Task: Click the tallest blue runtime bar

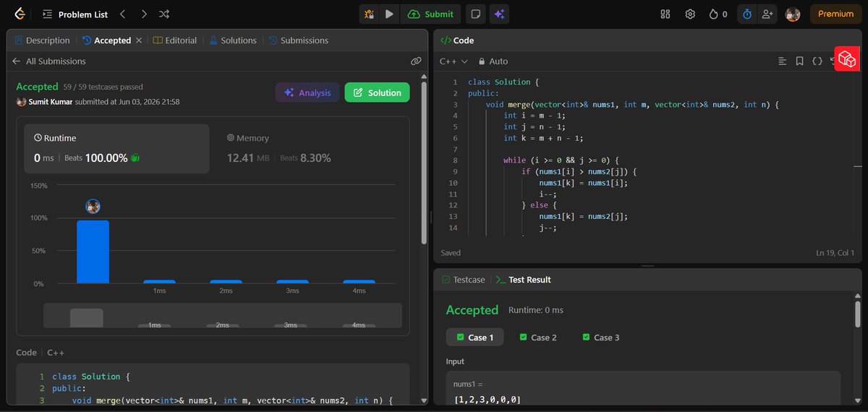Action: click(93, 252)
